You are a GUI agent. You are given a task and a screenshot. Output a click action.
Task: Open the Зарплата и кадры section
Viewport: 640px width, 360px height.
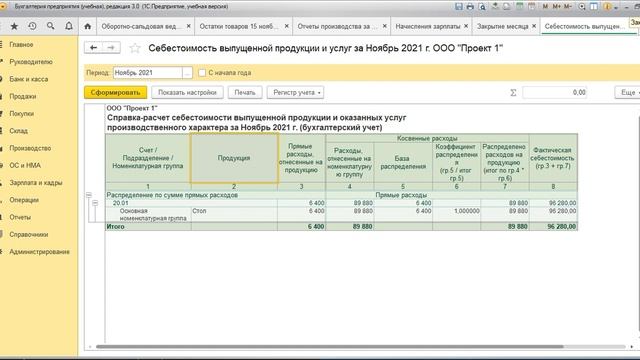[x=36, y=183]
